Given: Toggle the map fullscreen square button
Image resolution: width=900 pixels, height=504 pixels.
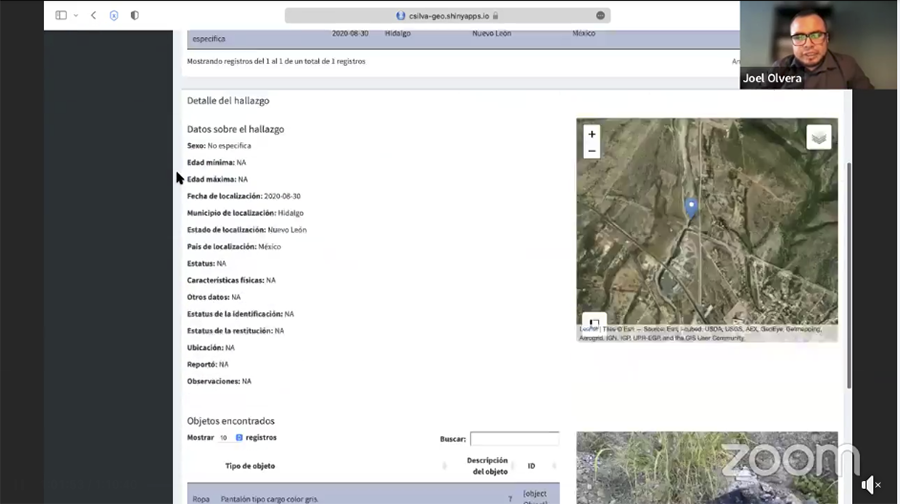Looking at the screenshot, I should (x=594, y=321).
